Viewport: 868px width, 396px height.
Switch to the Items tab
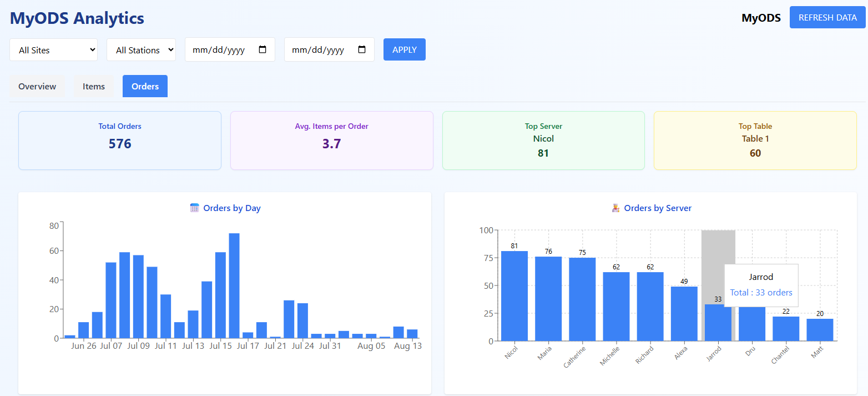[93, 86]
